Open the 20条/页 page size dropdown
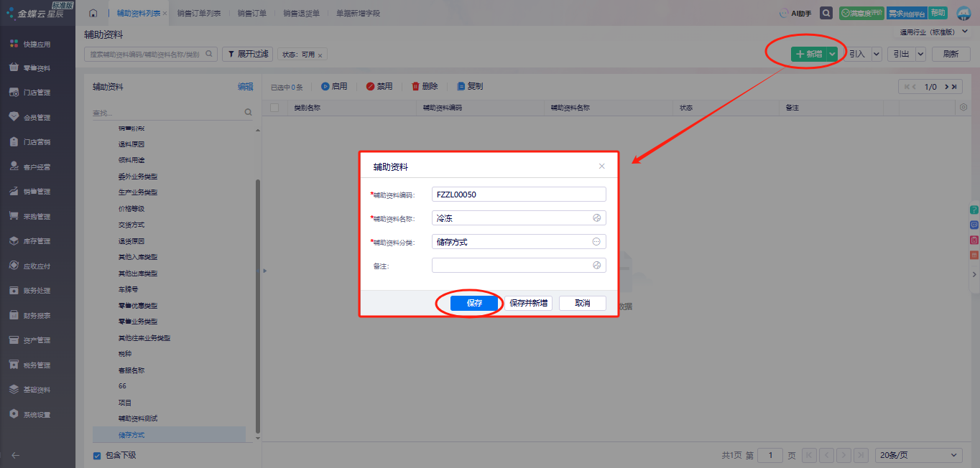Image resolution: width=980 pixels, height=468 pixels. [x=918, y=455]
